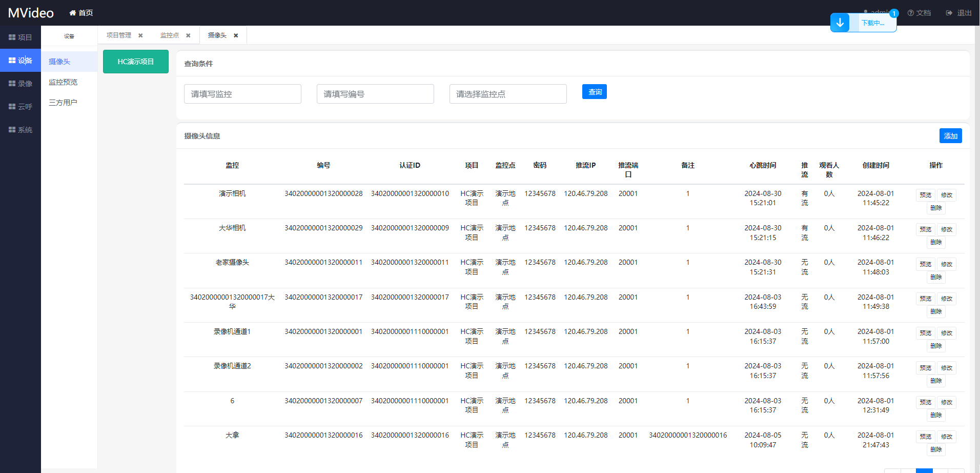Open 监控预览 in the device submenu

pyautogui.click(x=69, y=82)
